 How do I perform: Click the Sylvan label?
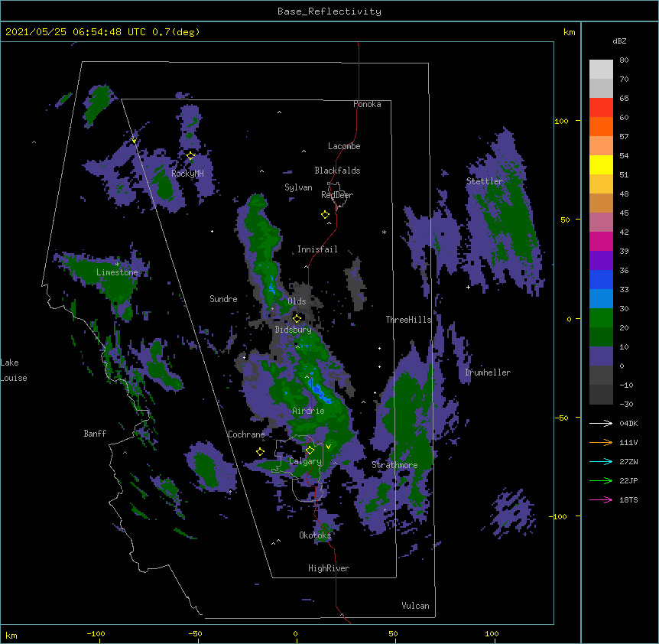pos(298,187)
